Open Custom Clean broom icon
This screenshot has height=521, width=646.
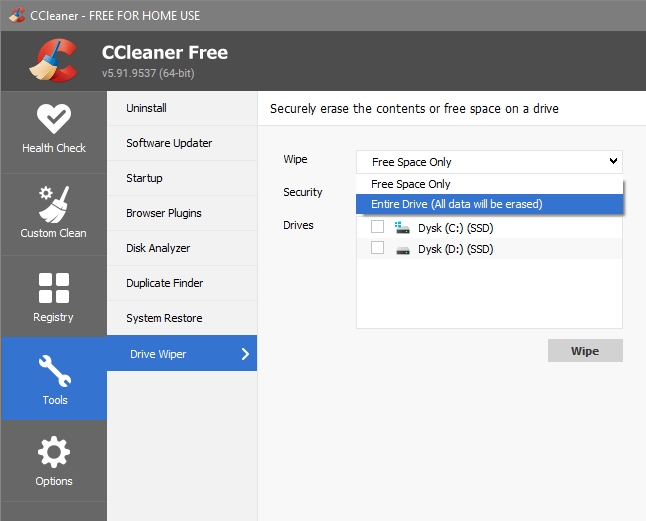pos(54,204)
